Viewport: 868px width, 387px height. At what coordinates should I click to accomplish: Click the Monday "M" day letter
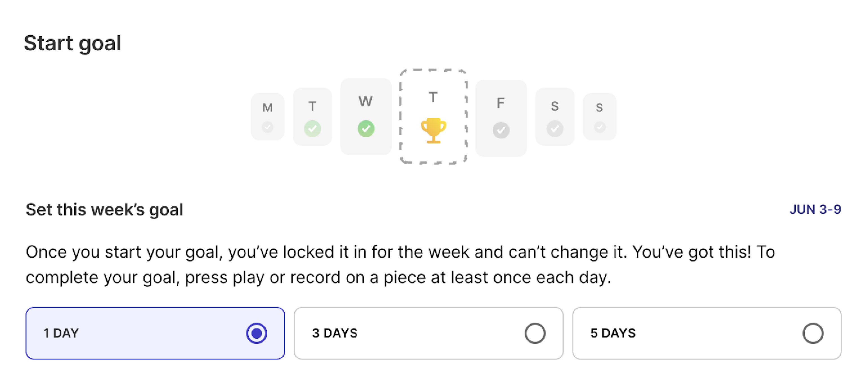click(268, 108)
